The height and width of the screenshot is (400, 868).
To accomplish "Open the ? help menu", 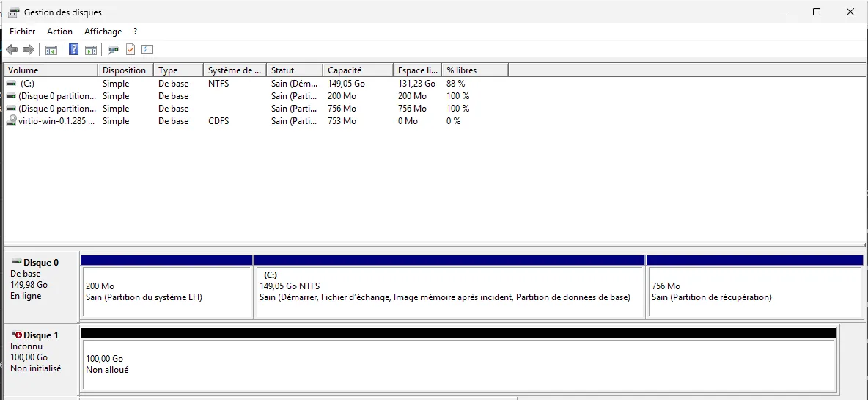I will 135,32.
